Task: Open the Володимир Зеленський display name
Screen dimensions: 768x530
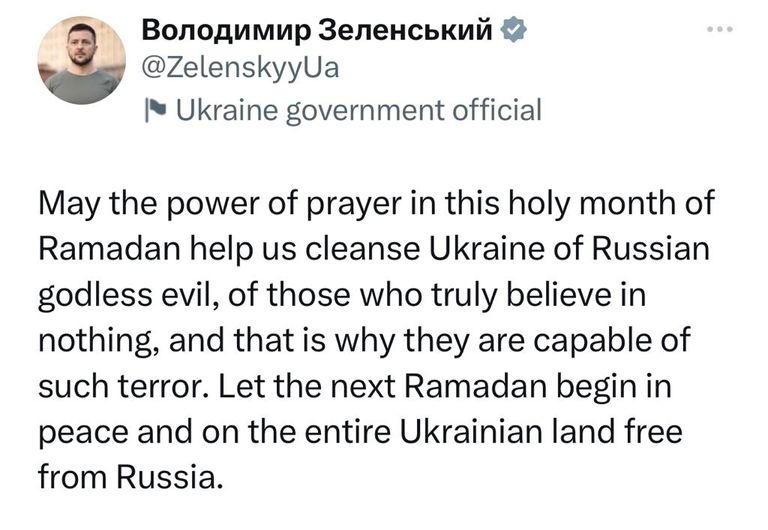Action: (320, 31)
